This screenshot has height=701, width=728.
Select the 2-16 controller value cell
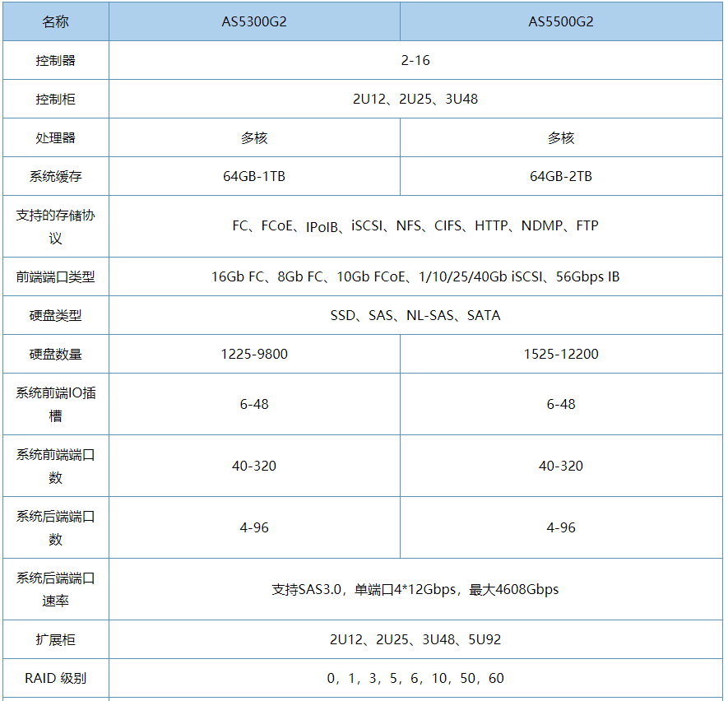click(415, 60)
